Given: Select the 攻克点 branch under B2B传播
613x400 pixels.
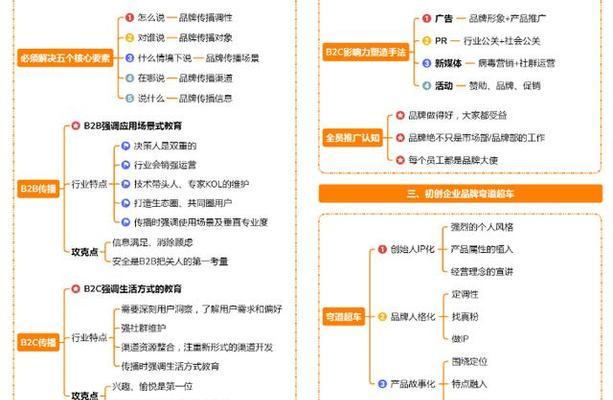Looking at the screenshot, I should (84, 252).
